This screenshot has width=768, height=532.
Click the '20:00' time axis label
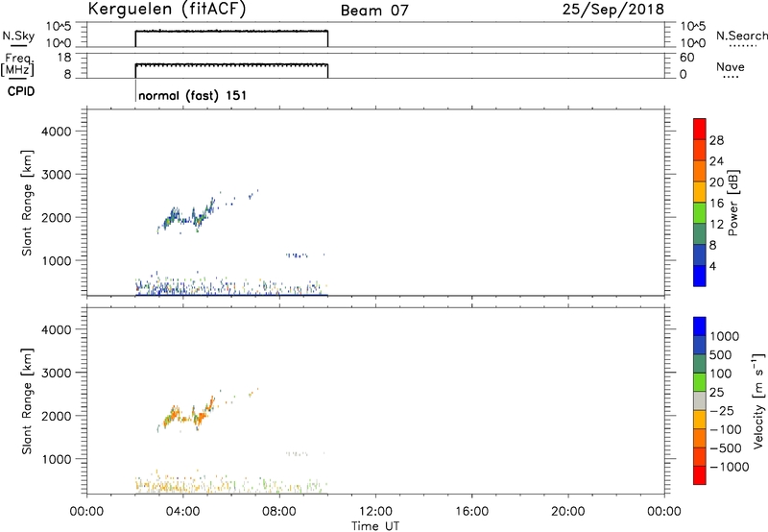click(x=567, y=512)
